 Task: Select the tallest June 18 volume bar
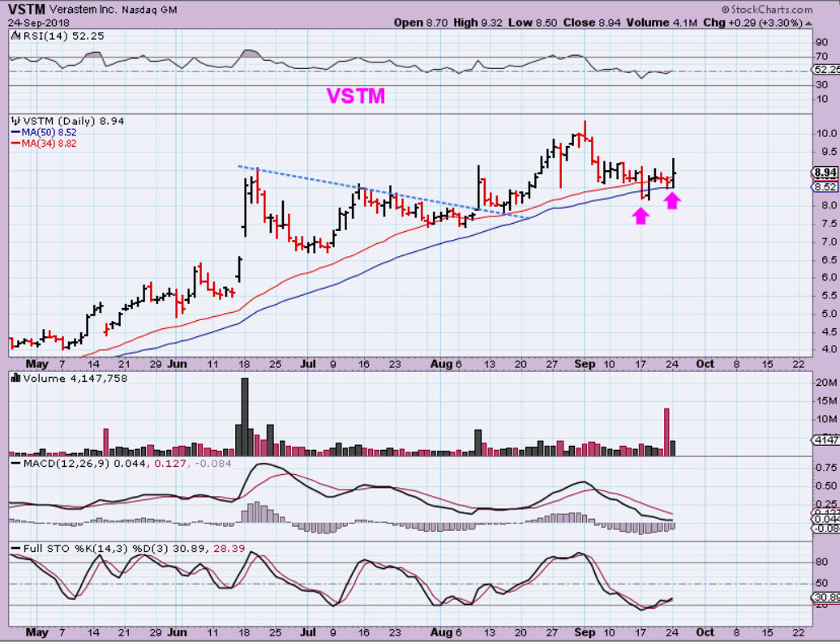245,417
